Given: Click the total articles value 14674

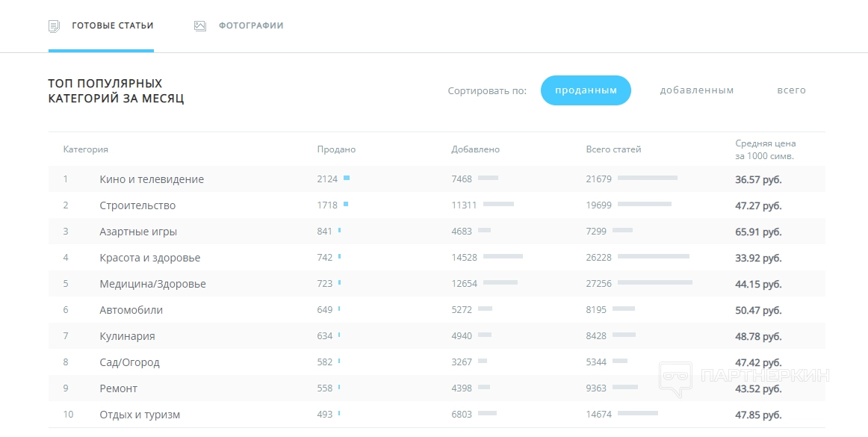Looking at the screenshot, I should [599, 415].
